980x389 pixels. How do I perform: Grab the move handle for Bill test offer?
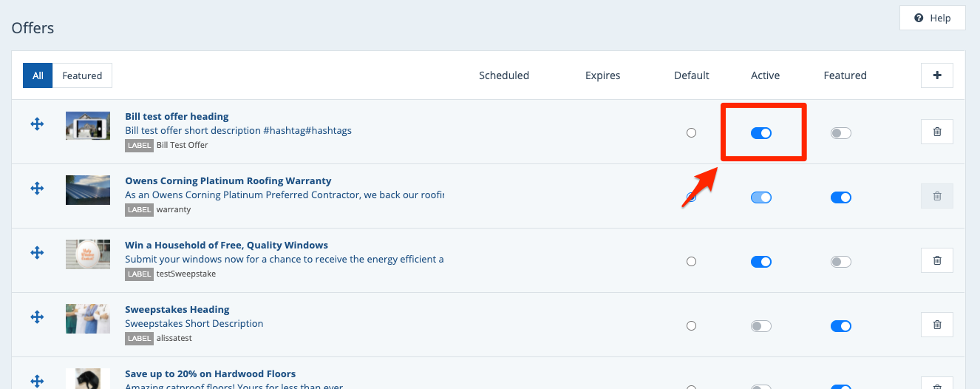coord(37,124)
